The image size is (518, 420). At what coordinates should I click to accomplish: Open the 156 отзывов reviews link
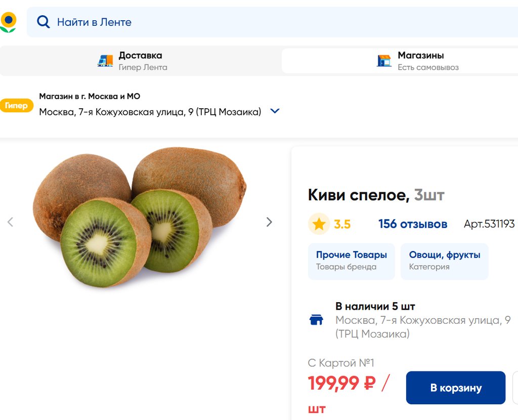point(413,224)
